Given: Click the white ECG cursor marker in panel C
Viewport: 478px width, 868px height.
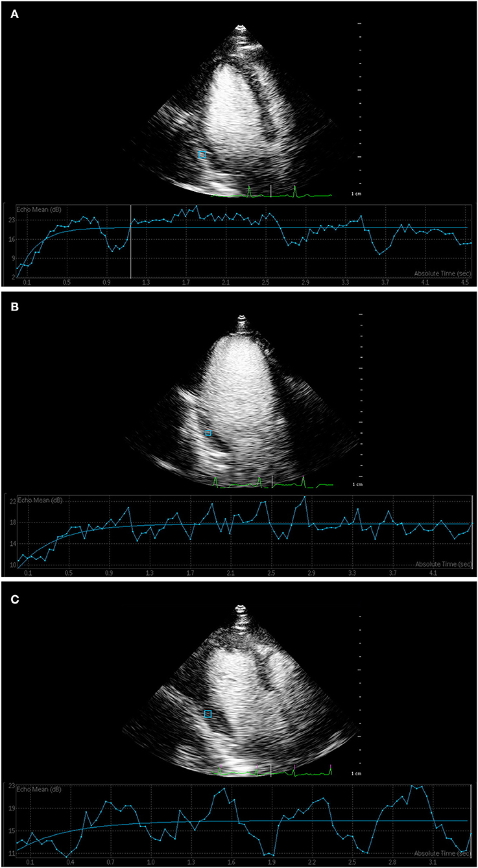Looking at the screenshot, I should tap(271, 770).
